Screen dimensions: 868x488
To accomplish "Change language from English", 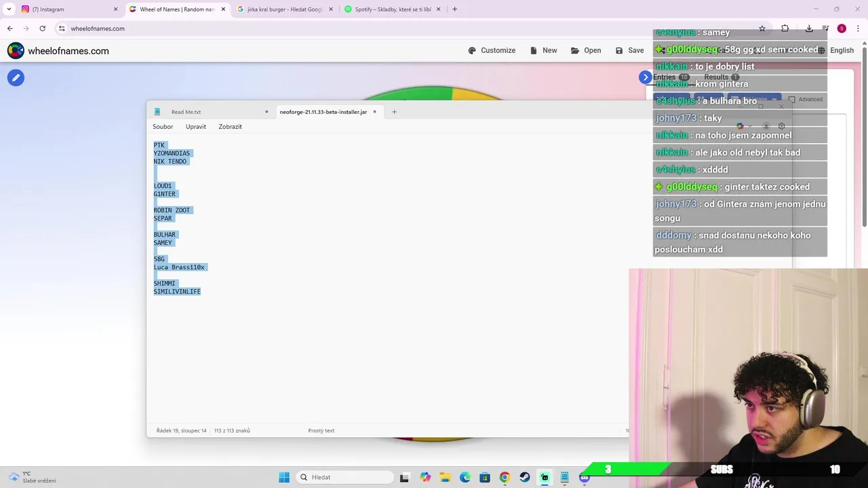I will pos(835,50).
